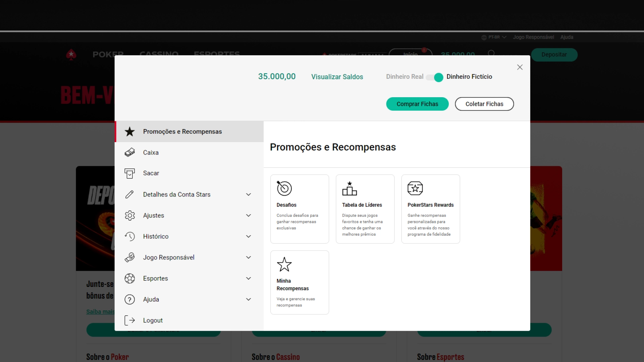The width and height of the screenshot is (644, 362).
Task: Expand the Jogo Responsável chevron in the sidebar
Action: coord(249,257)
